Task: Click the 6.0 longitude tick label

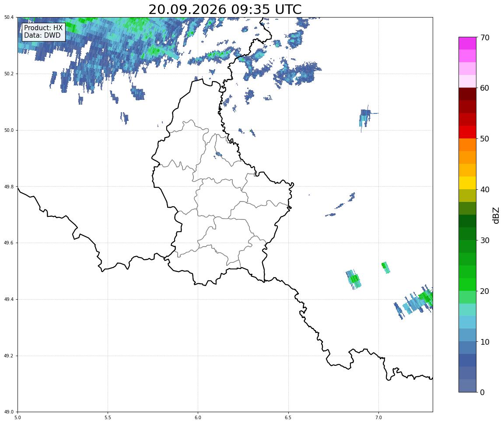Action: [198, 417]
